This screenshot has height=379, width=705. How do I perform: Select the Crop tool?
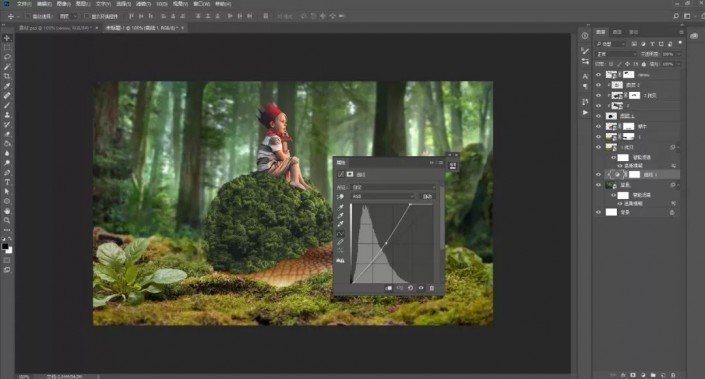[x=7, y=76]
